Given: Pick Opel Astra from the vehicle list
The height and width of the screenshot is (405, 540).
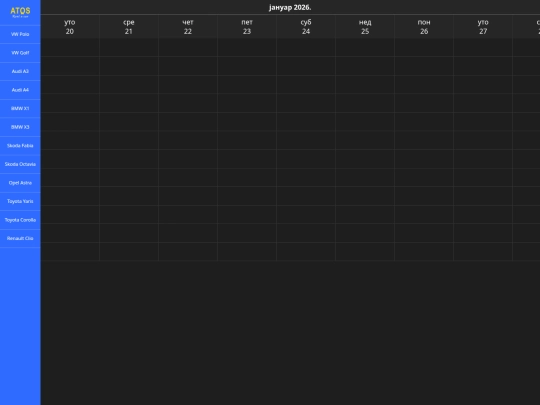Looking at the screenshot, I should coord(20,183).
